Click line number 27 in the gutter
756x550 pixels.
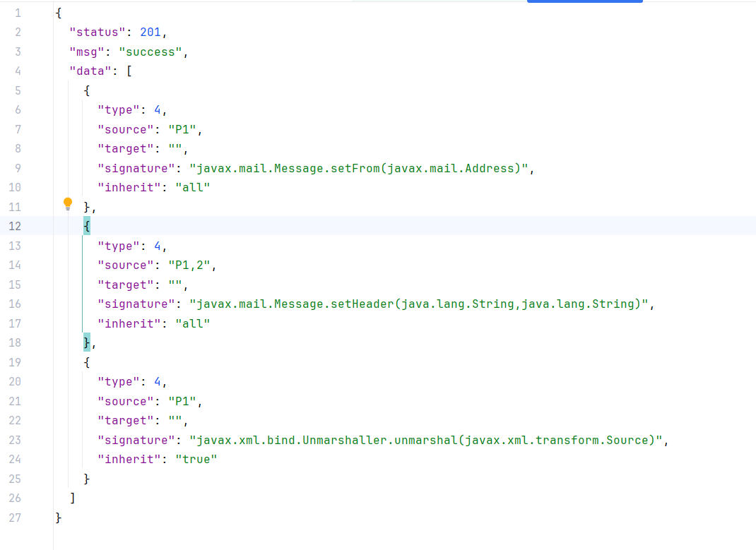pos(16,518)
